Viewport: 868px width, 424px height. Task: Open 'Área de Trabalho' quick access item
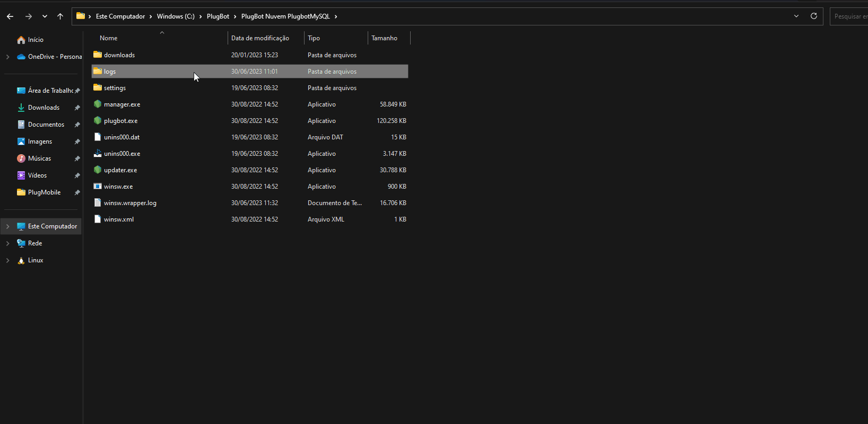[50, 91]
